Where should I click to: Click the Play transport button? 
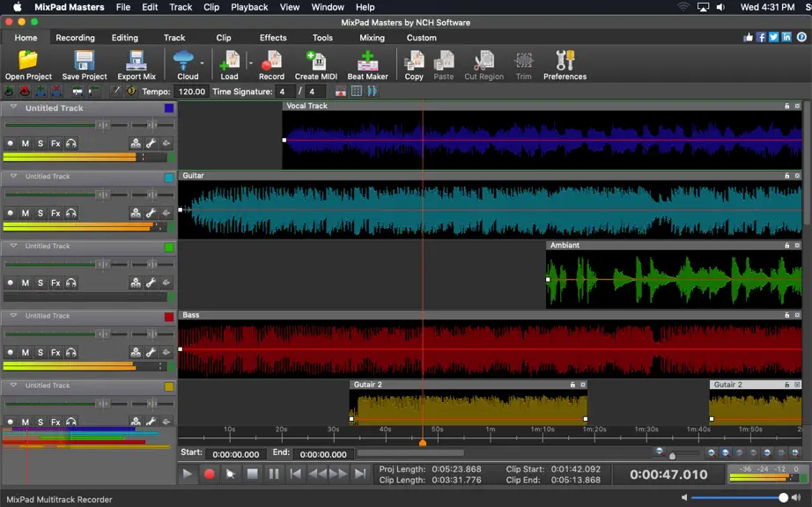[x=188, y=474]
